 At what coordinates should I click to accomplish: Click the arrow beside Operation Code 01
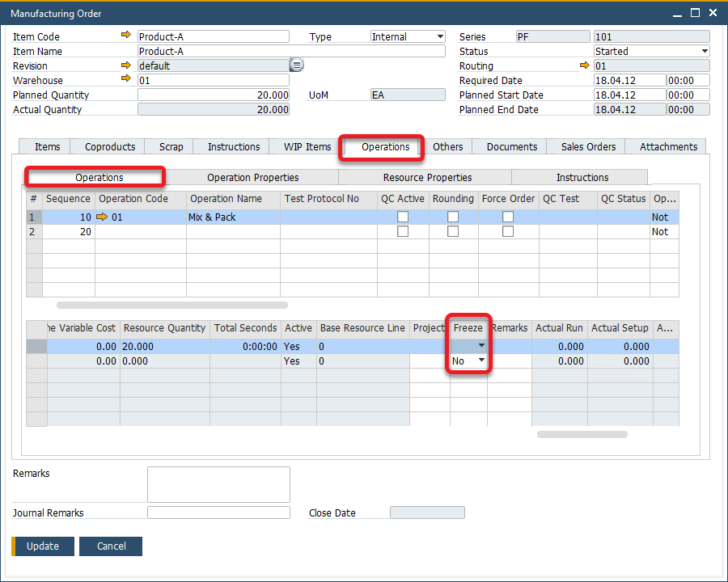[102, 217]
